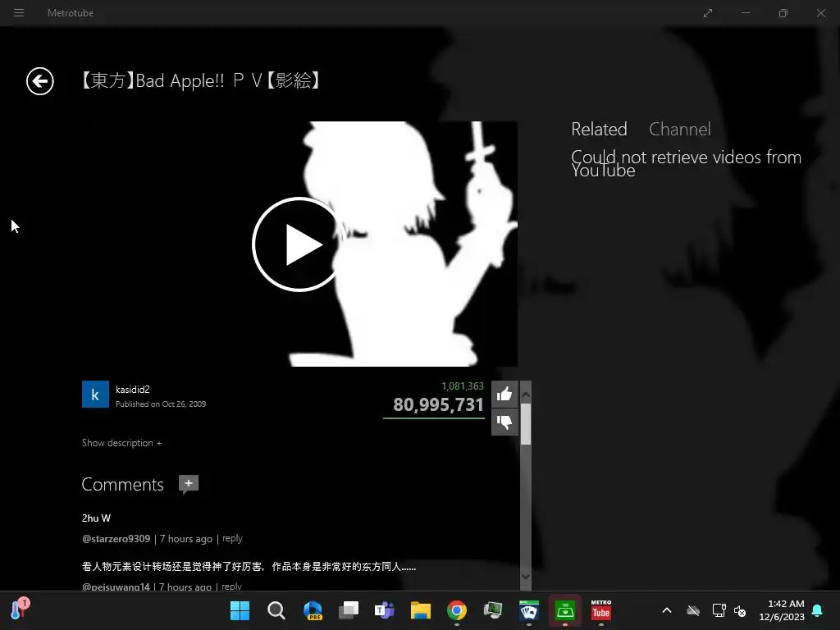The image size is (840, 630).
Task: Click the '2hu W' comment text
Action: [97, 518]
